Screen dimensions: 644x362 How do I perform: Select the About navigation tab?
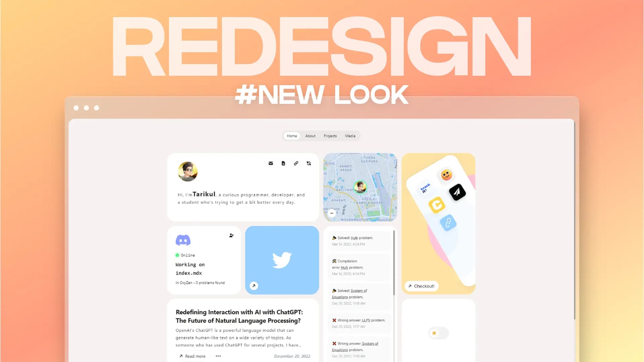pyautogui.click(x=310, y=136)
